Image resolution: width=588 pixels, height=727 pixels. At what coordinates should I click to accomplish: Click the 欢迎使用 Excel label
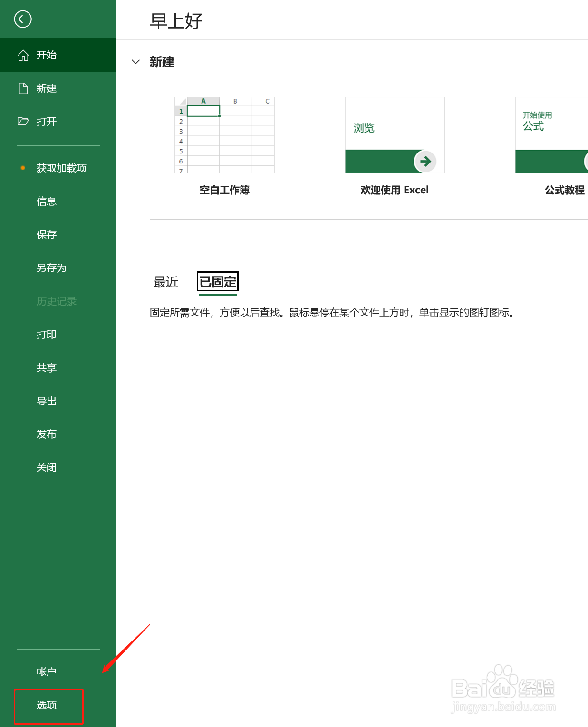pyautogui.click(x=395, y=190)
